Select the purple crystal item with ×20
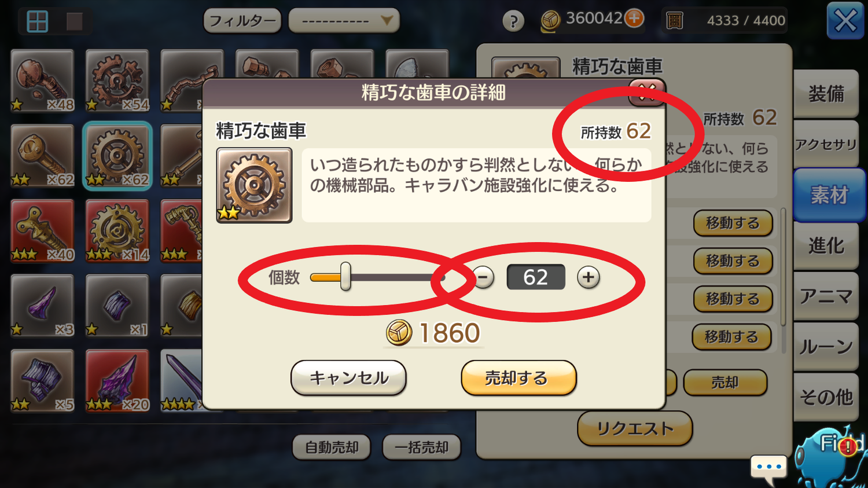 tap(117, 381)
